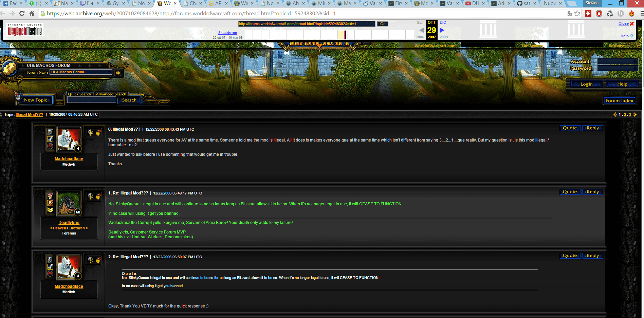Click ignore-user icon in post 2
644x318 pixels.
click(98, 260)
